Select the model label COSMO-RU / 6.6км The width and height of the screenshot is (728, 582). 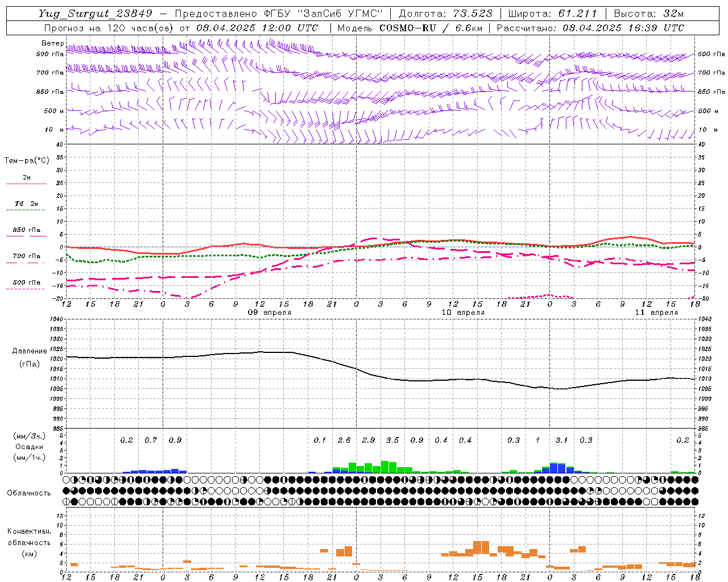tap(430, 28)
